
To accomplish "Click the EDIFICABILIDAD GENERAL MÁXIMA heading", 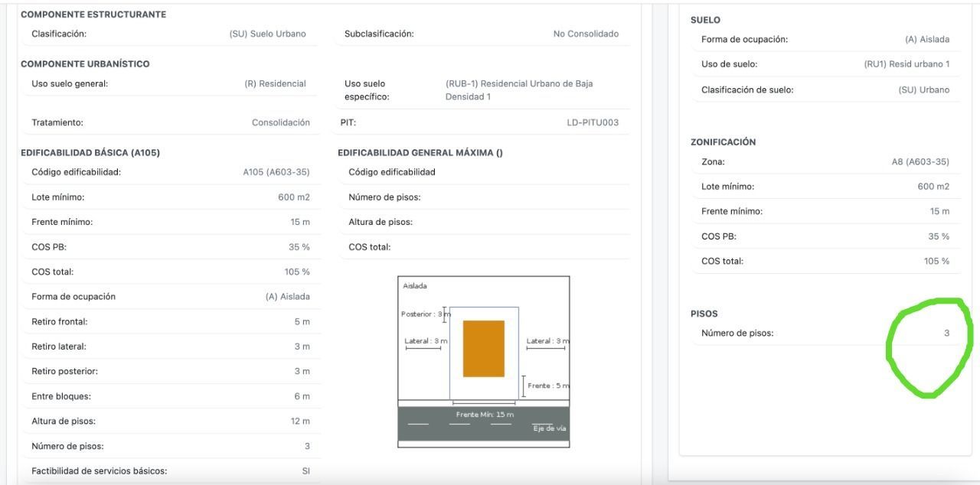I will [x=420, y=153].
